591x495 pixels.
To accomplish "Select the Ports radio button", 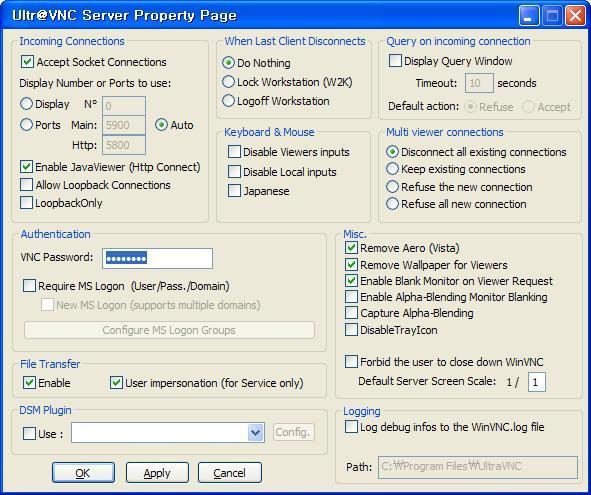I will (x=26, y=125).
